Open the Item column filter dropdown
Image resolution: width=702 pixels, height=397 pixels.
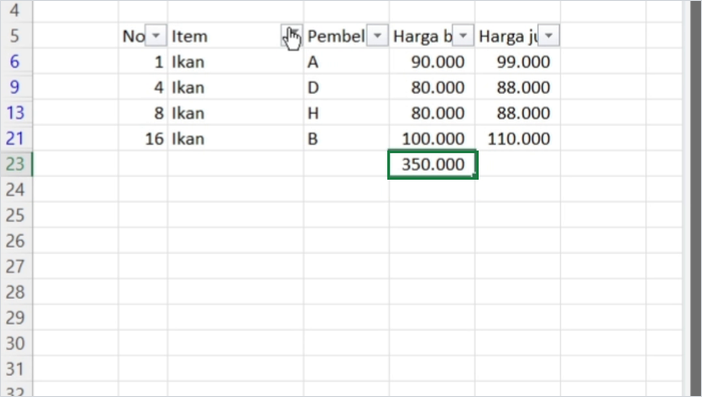point(292,35)
